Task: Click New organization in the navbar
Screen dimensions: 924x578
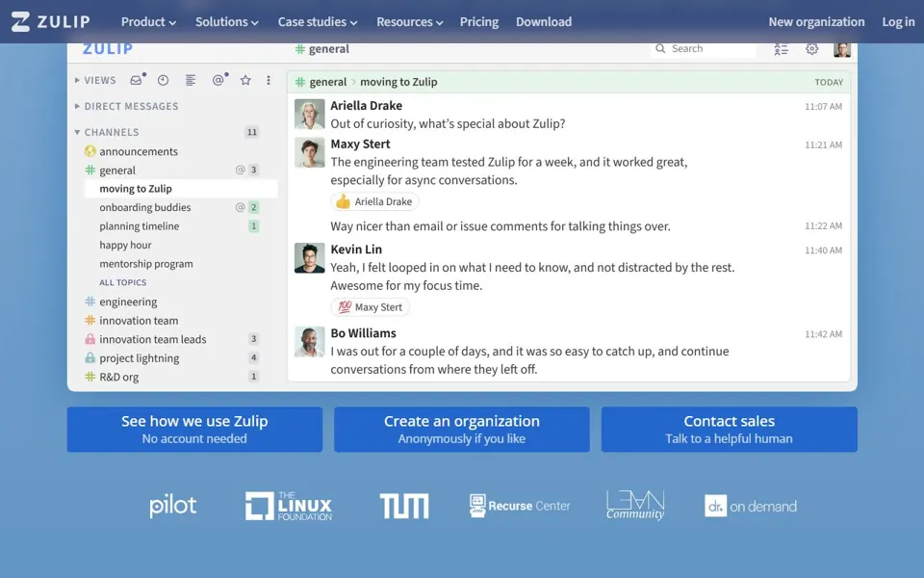Action: coord(816,22)
